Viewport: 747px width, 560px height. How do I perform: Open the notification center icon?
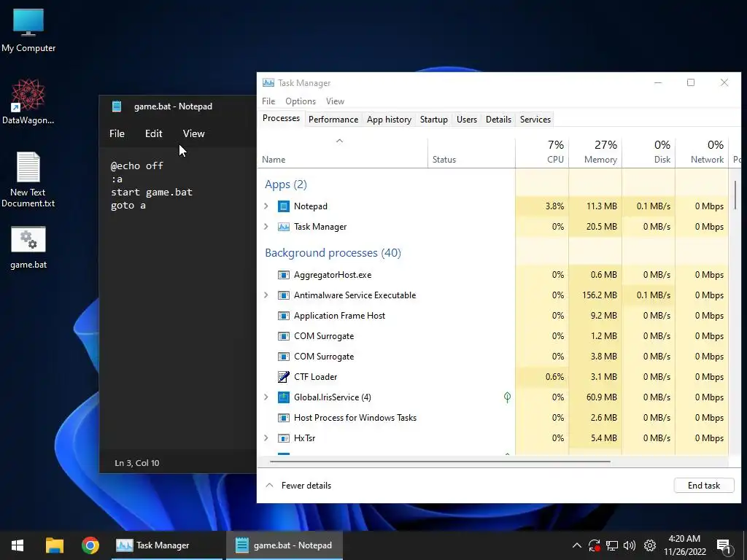pyautogui.click(x=724, y=547)
